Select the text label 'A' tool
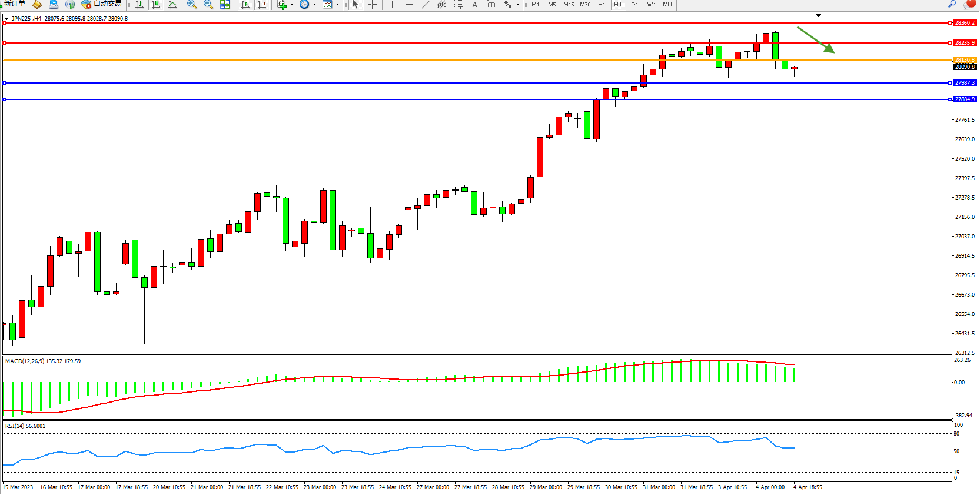This screenshot has width=980, height=495. point(475,5)
